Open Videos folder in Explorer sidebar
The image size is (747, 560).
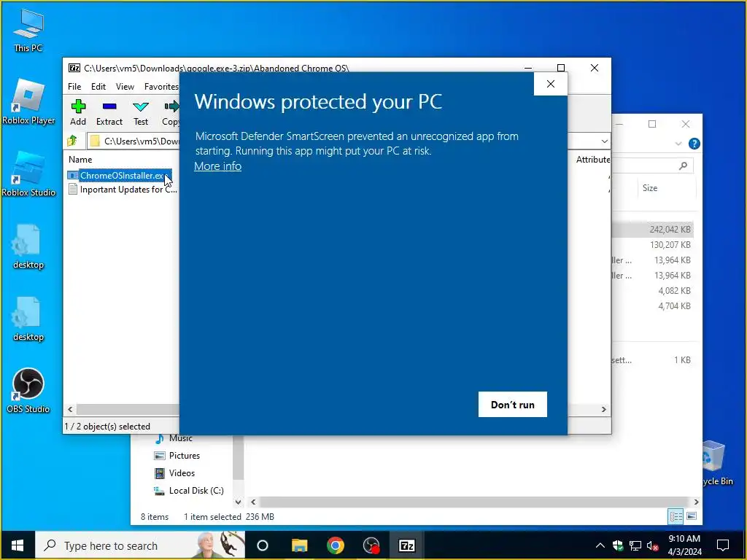175,473
